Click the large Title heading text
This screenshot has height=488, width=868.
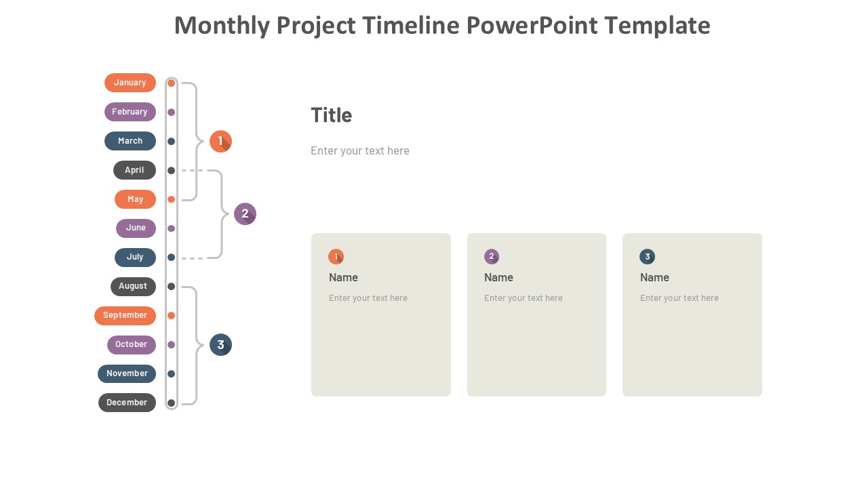tap(332, 115)
